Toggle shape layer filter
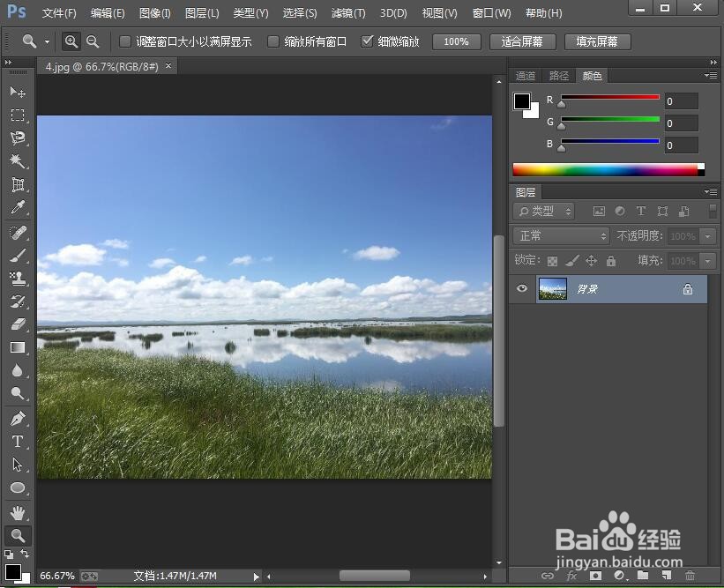Viewport: 724px width, 588px height. [x=662, y=212]
